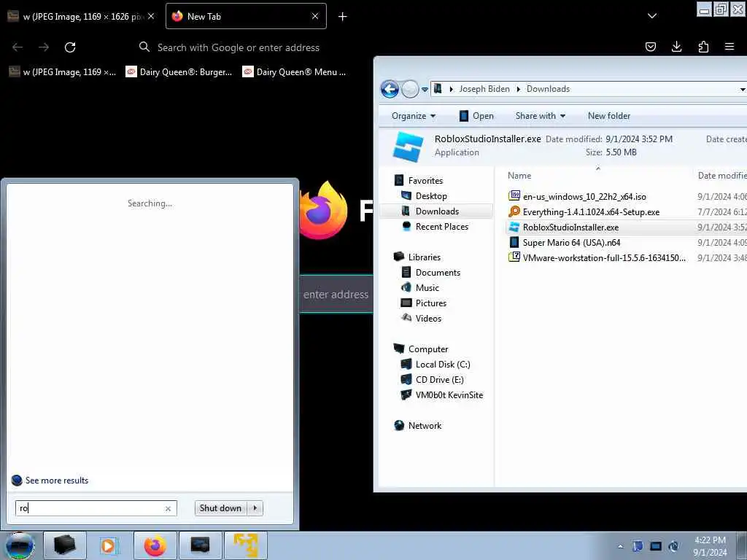Open Videos library
Image resolution: width=747 pixels, height=560 pixels.
[428, 318]
